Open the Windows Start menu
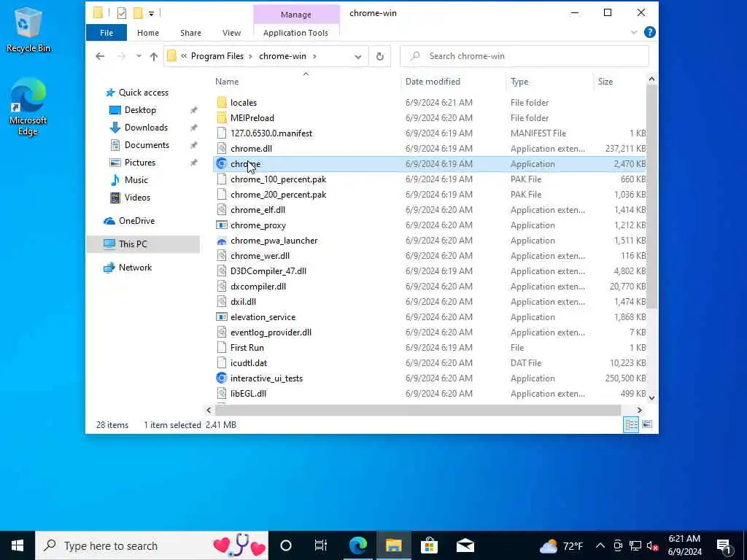The height and width of the screenshot is (560, 747). [18, 545]
